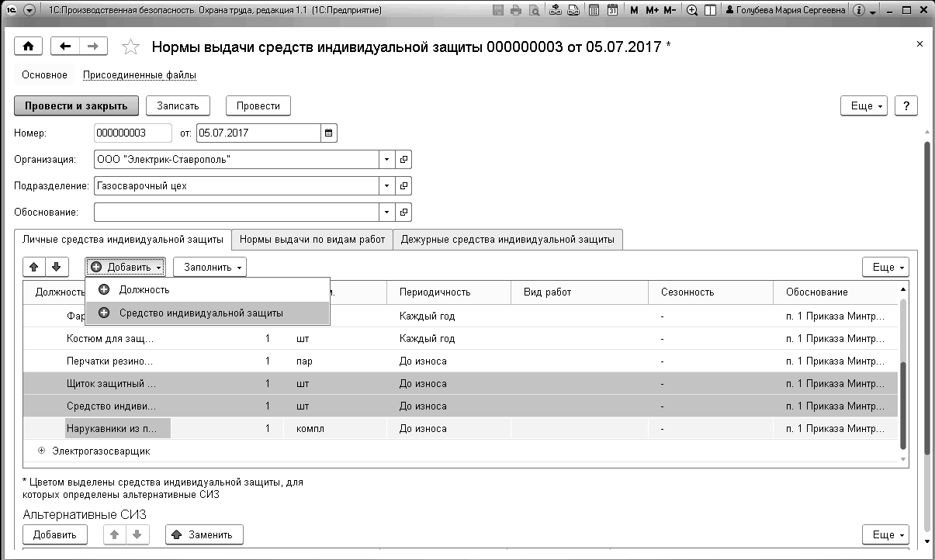Open the Основное section
Screen dimensions: 935x560
coord(45,75)
